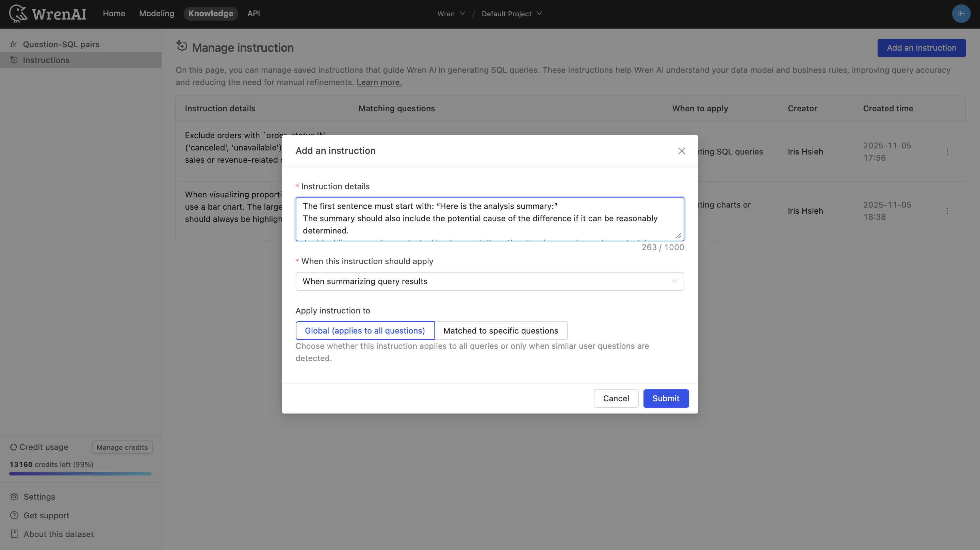Click the WrenAI bird logo icon

(18, 14)
